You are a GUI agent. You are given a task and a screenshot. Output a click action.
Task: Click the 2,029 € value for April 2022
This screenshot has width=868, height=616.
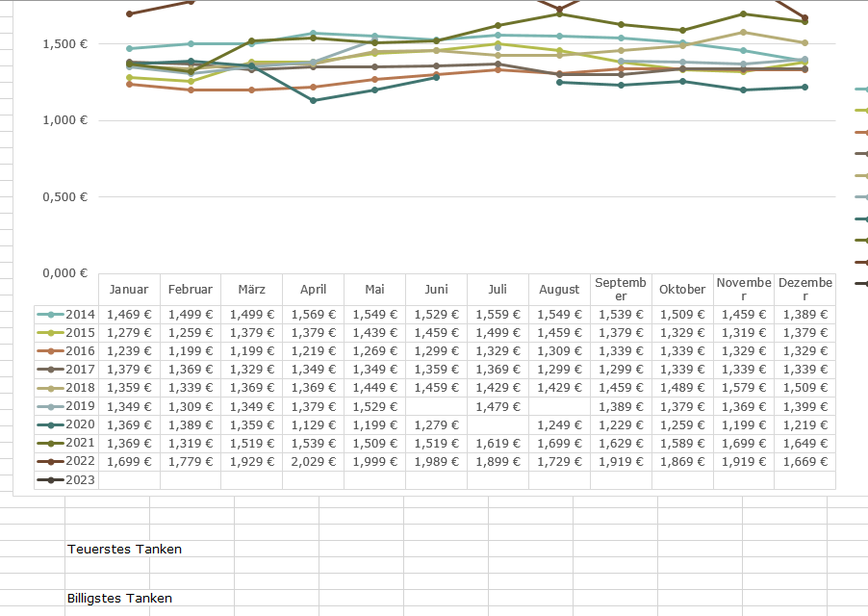pos(314,461)
